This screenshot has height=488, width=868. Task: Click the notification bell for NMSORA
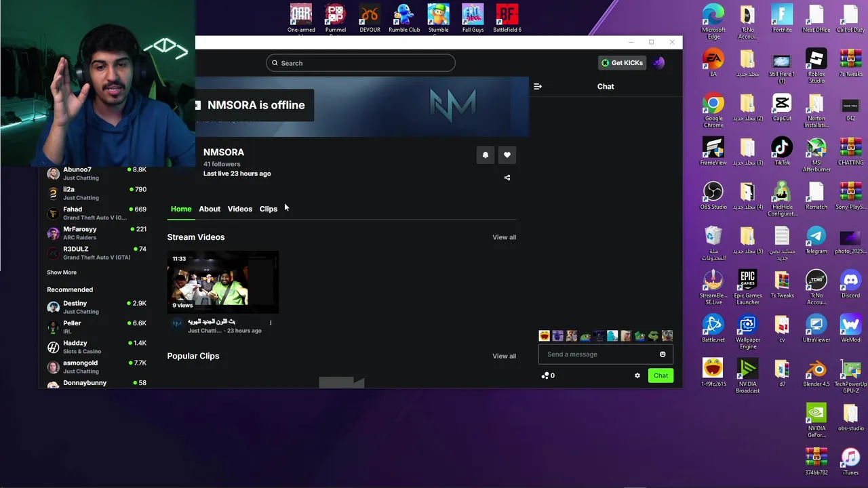[x=486, y=155]
